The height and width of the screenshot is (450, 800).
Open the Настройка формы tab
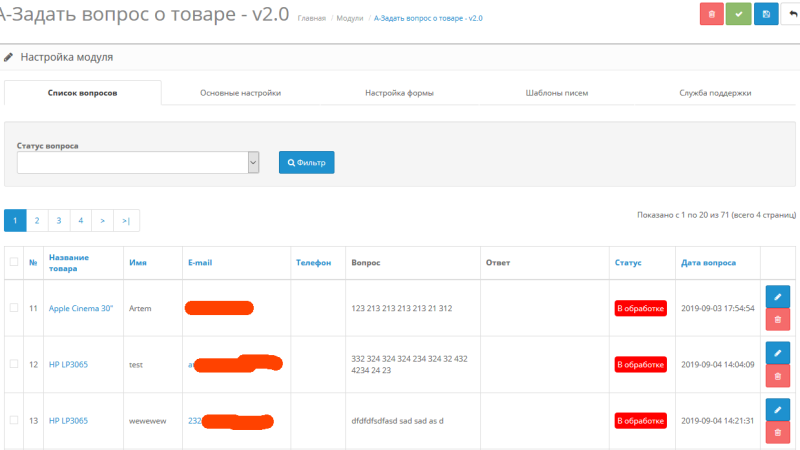(x=399, y=93)
